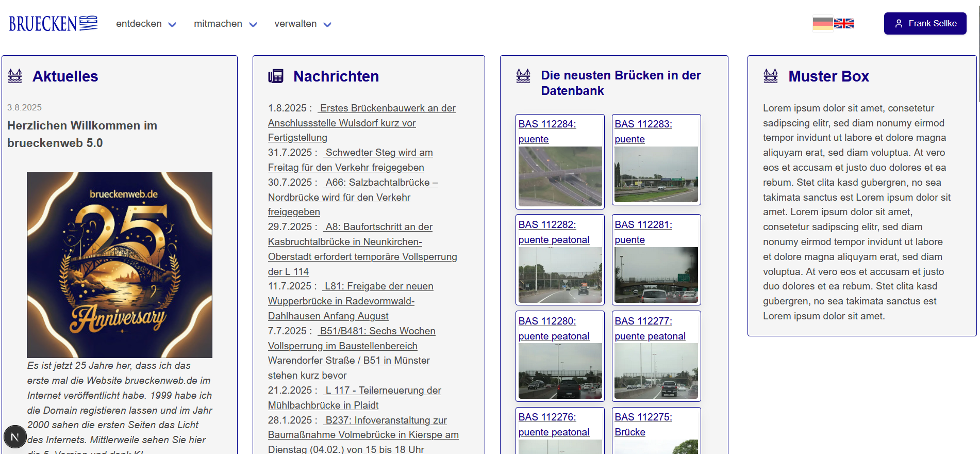Switch language to English with the UK flag
The image size is (980, 454).
[844, 24]
